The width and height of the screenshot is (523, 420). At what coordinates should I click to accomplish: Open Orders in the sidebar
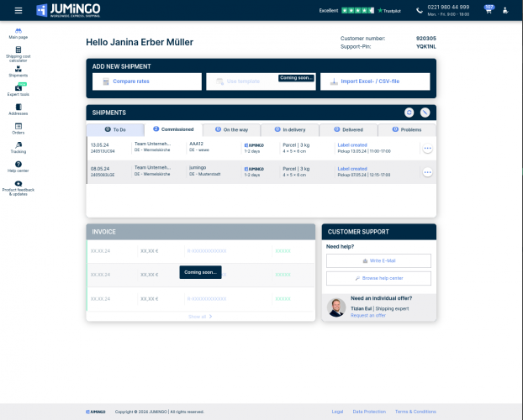pyautogui.click(x=18, y=129)
